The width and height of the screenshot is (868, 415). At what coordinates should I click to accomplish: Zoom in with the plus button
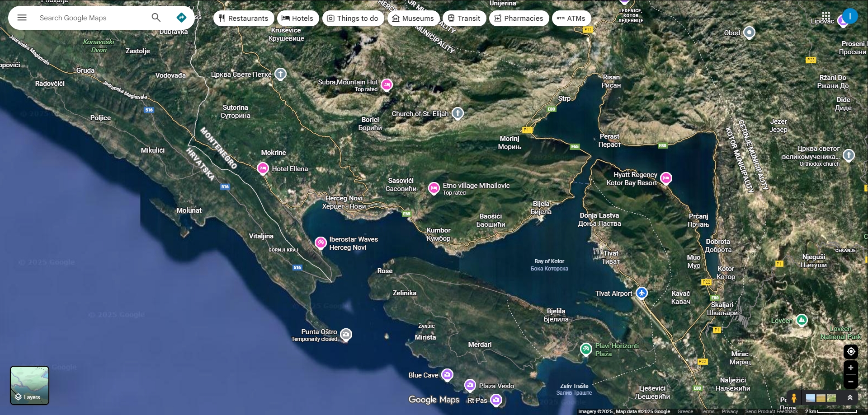pos(850,368)
